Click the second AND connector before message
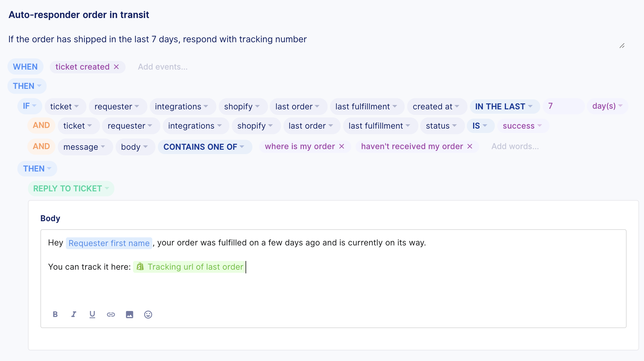 click(x=41, y=146)
